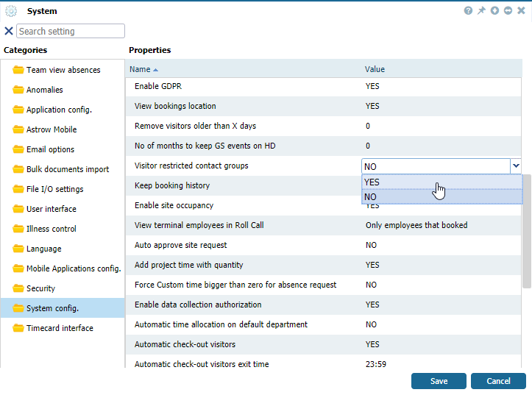Screen dimensions: 532x395
Task: Click the System gear icon
Action: point(11,11)
